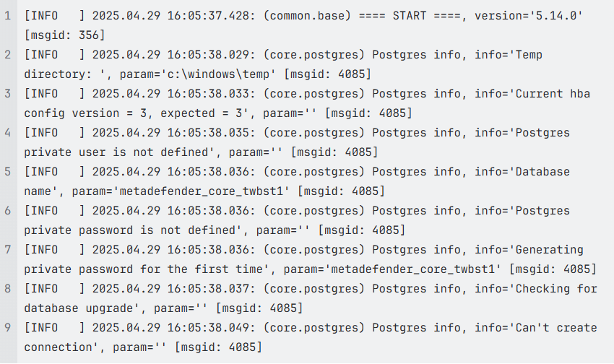Click line number 9 in the gutter
Screen dimensions: 614x364
point(8,328)
